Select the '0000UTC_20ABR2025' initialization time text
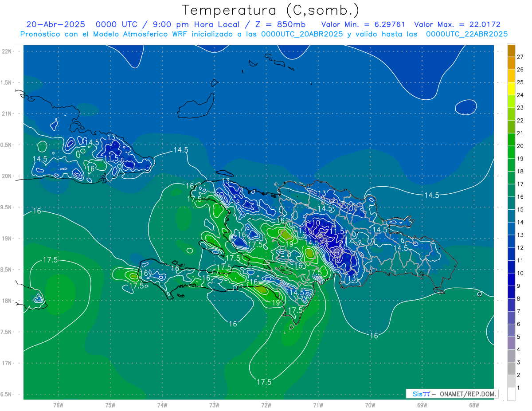Image resolution: width=532 pixels, height=411 pixels. [302, 34]
